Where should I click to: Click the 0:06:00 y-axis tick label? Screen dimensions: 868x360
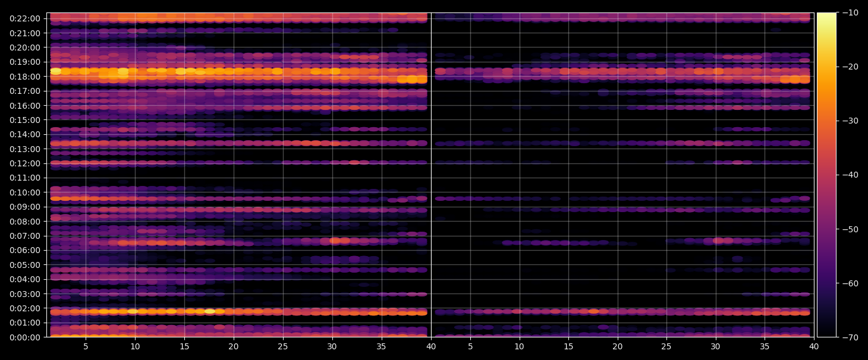(x=25, y=250)
